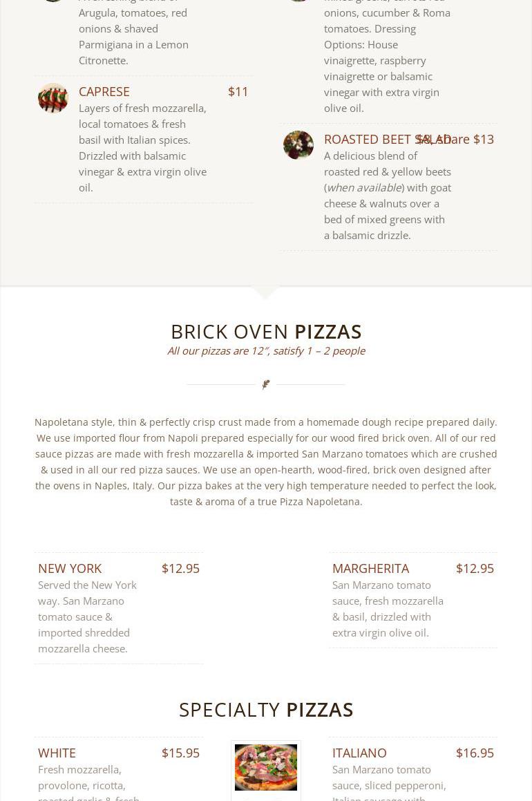This screenshot has width=532, height=801.
Task: Click the White pizza $15.95 price
Action: tap(180, 753)
